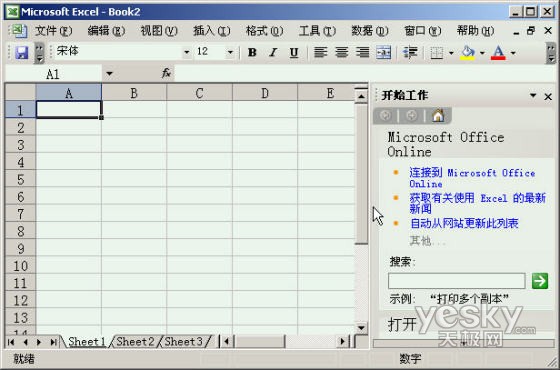Click Excel workbook icon in menu bar

pyautogui.click(x=19, y=31)
